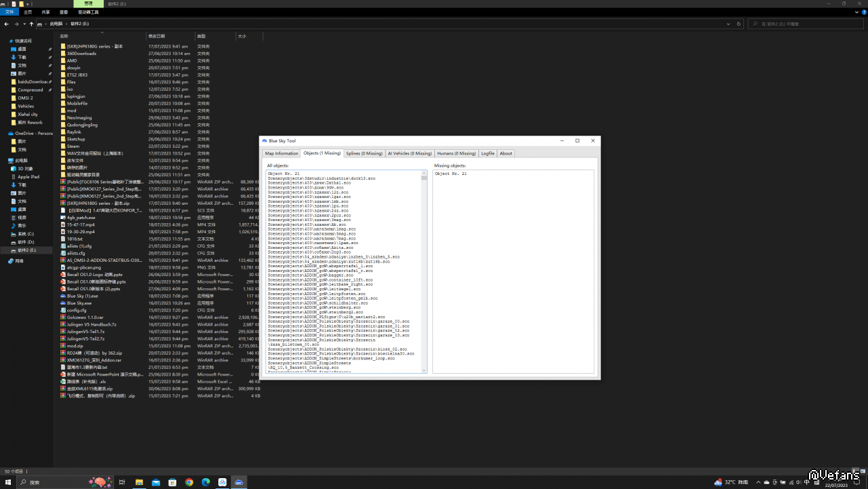Open Google Chrome from the taskbar
868x489 pixels.
click(189, 482)
